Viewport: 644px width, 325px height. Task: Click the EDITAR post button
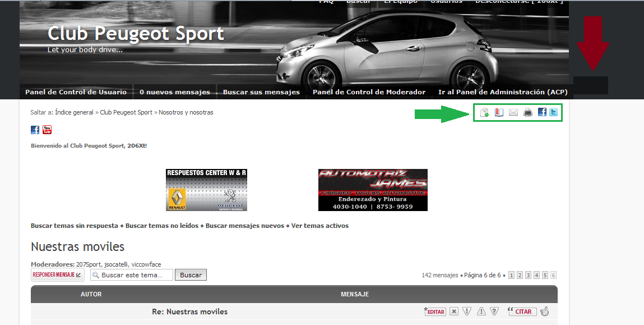pos(434,312)
